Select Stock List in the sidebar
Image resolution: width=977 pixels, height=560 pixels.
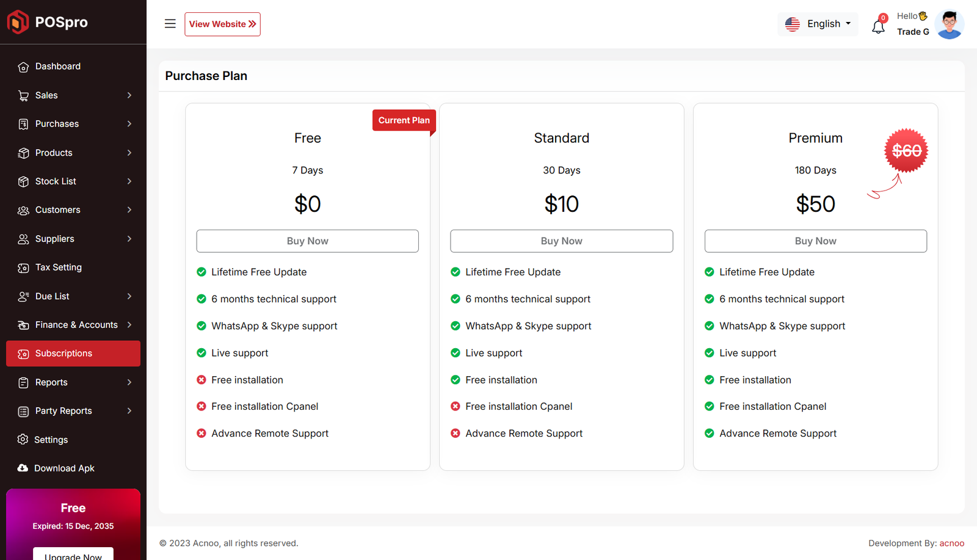56,181
